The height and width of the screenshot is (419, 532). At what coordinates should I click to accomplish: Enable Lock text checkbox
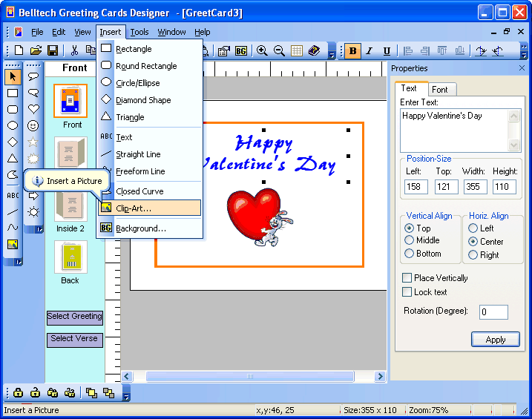point(407,292)
